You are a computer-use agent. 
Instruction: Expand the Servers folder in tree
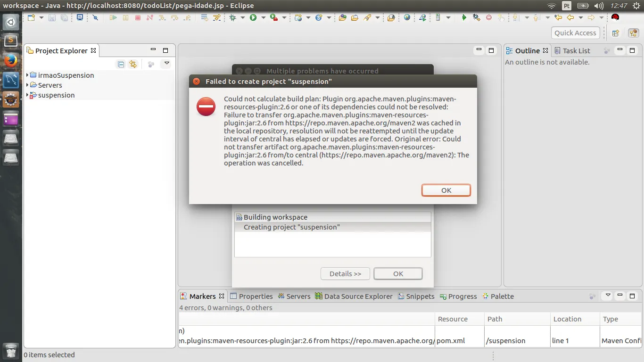coord(27,85)
